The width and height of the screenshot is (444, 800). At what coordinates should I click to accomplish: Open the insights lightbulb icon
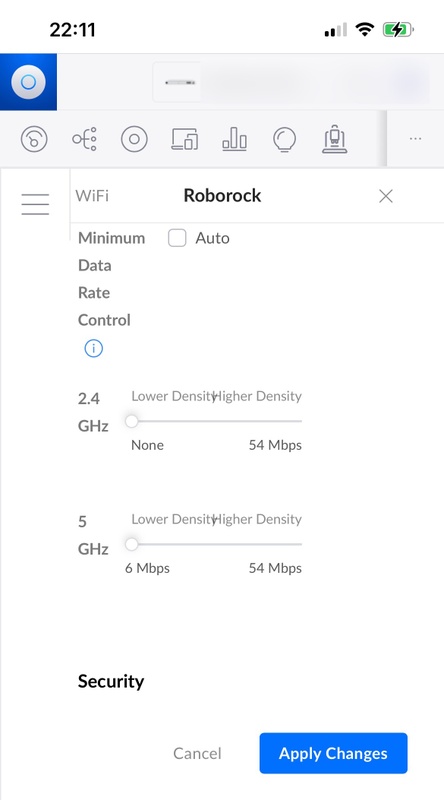(x=285, y=139)
